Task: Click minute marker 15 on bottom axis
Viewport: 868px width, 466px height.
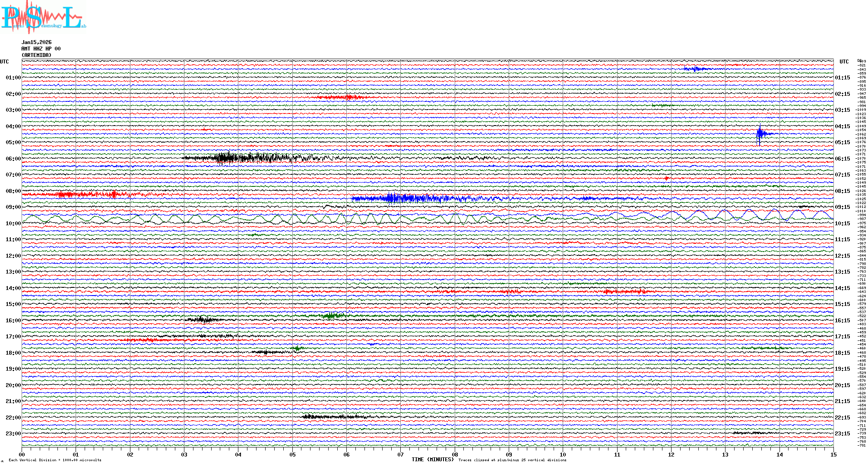Action: [x=833, y=455]
